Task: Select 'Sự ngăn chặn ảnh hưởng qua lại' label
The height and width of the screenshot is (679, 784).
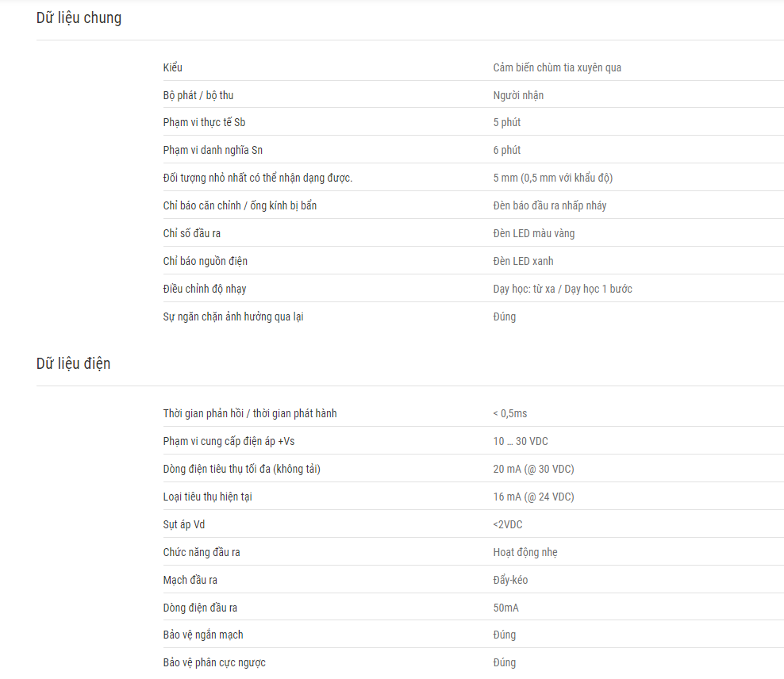Action: 233,316
